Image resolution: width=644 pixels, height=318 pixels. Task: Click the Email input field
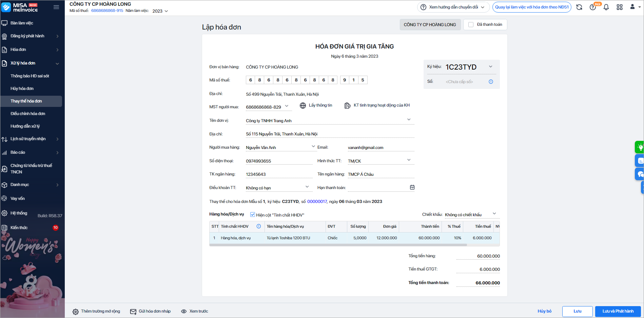(x=381, y=148)
